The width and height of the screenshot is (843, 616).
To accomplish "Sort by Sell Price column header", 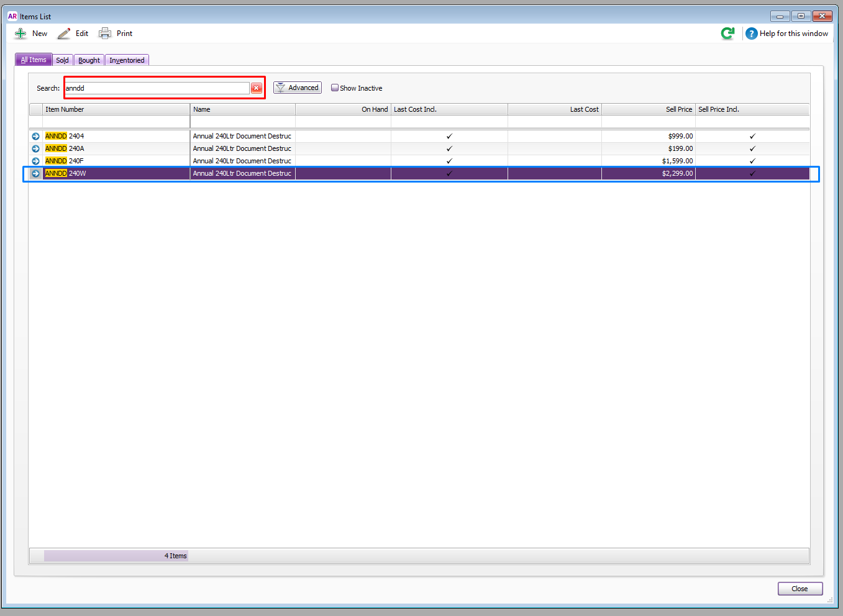I will coord(648,109).
